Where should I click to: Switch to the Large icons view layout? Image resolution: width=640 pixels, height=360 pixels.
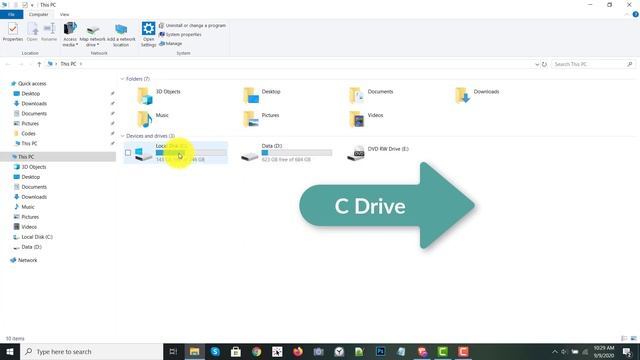click(x=633, y=338)
